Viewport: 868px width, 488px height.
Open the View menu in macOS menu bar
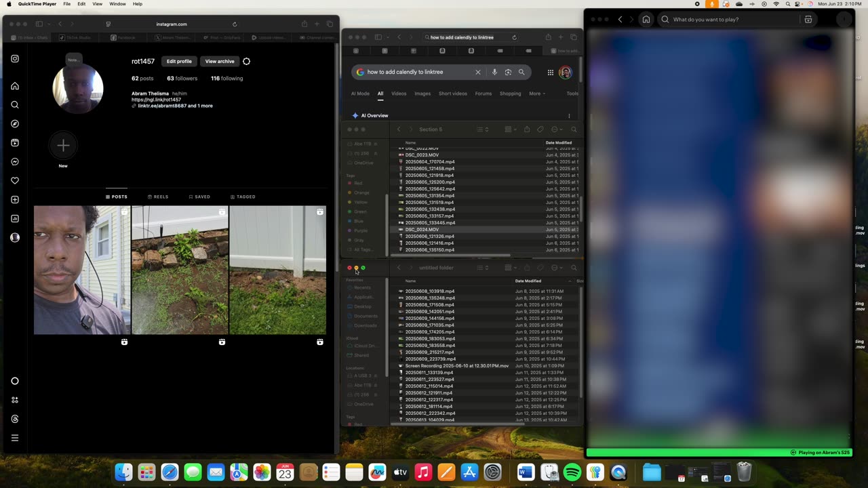point(97,4)
